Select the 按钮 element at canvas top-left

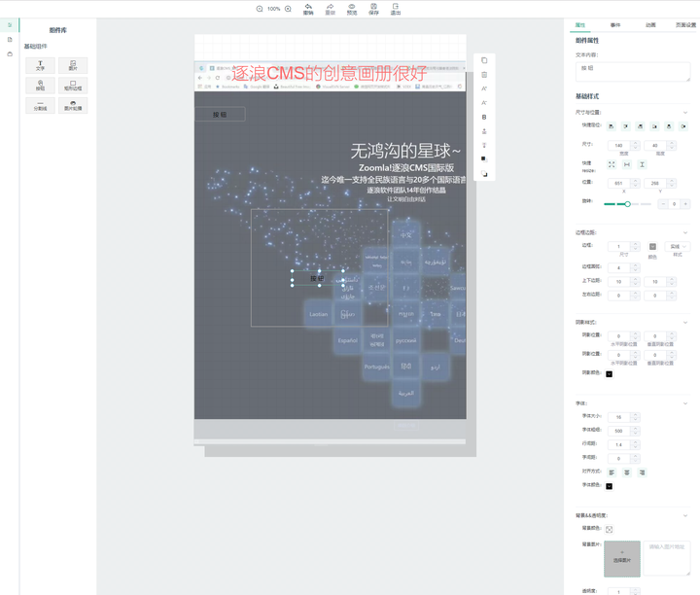pyautogui.click(x=220, y=115)
